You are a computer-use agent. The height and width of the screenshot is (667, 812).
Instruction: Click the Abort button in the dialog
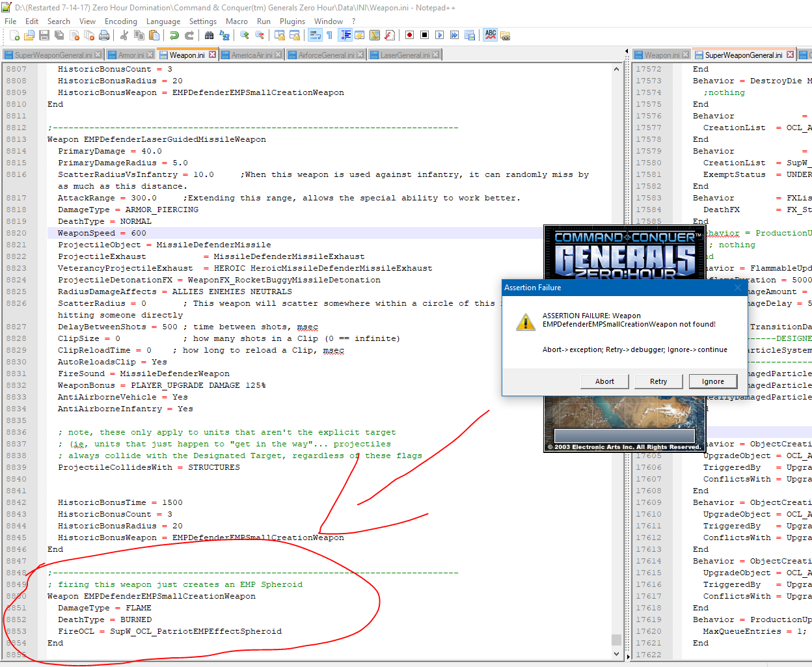(604, 381)
